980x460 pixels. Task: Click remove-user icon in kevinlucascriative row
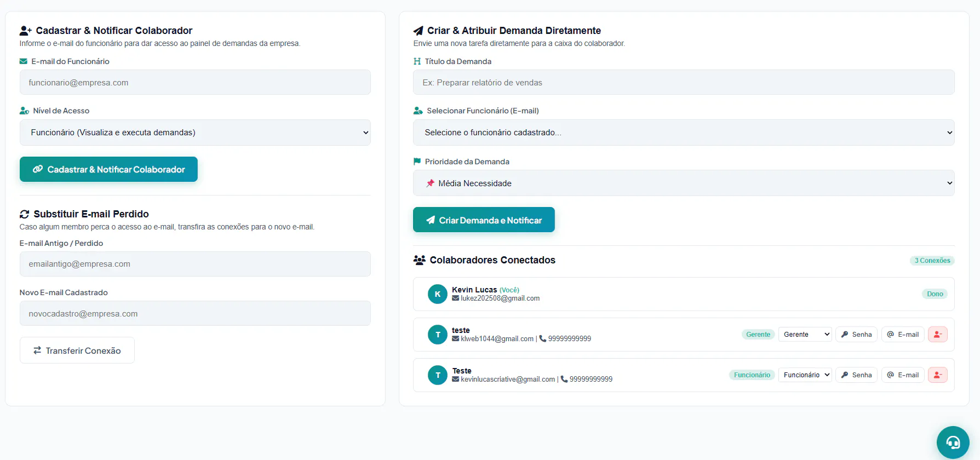pos(937,375)
